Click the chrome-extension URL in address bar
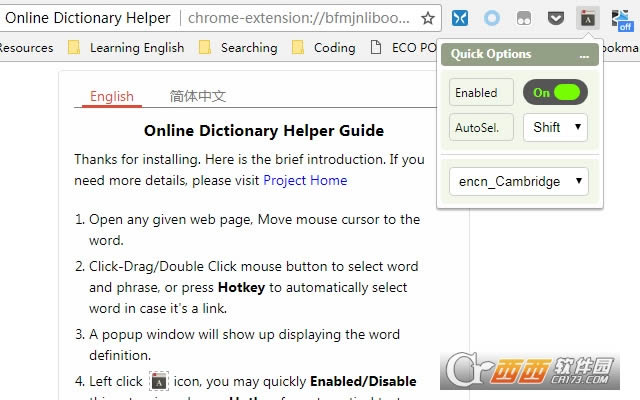640x400 pixels. [299, 18]
